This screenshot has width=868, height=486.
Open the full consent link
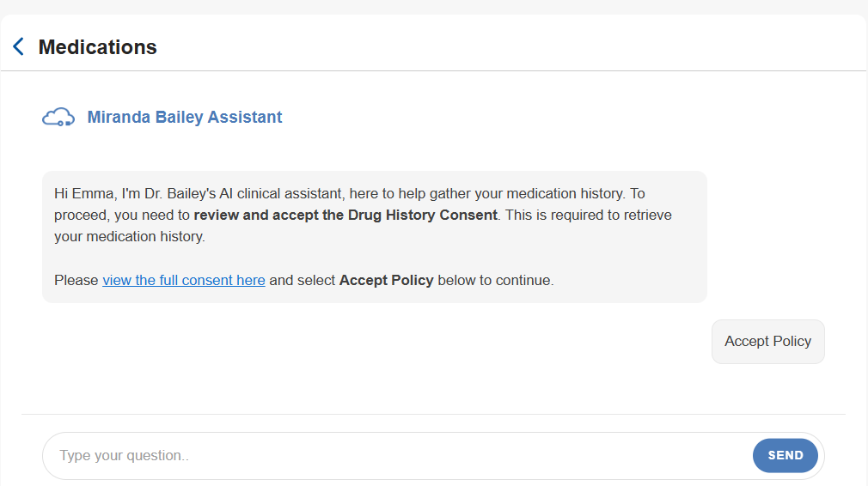coord(183,280)
